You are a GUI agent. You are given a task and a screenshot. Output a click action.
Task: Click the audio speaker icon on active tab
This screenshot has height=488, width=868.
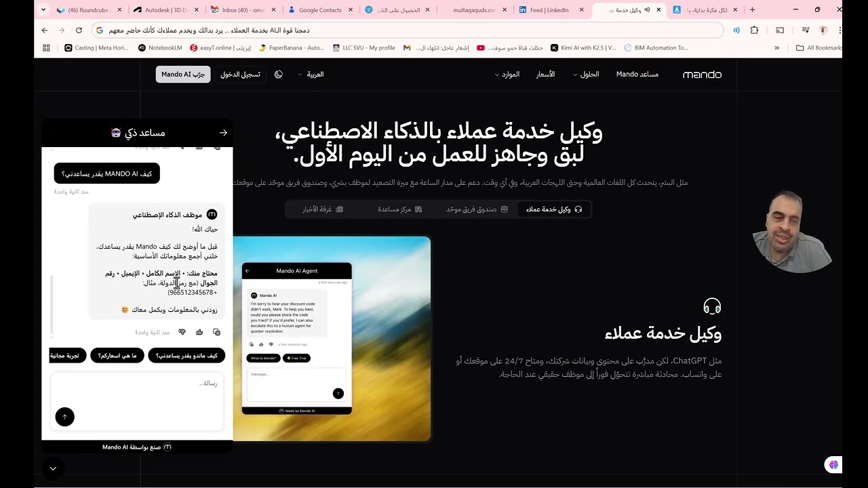646,10
